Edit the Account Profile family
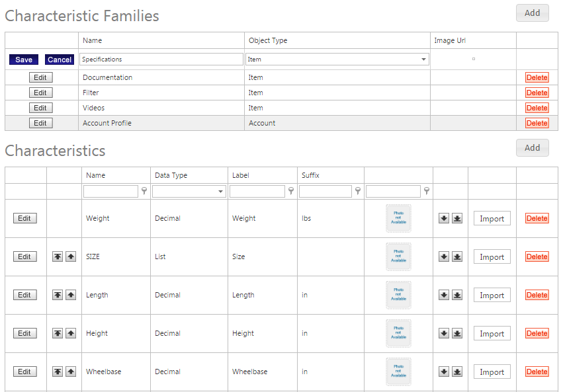 tap(40, 123)
